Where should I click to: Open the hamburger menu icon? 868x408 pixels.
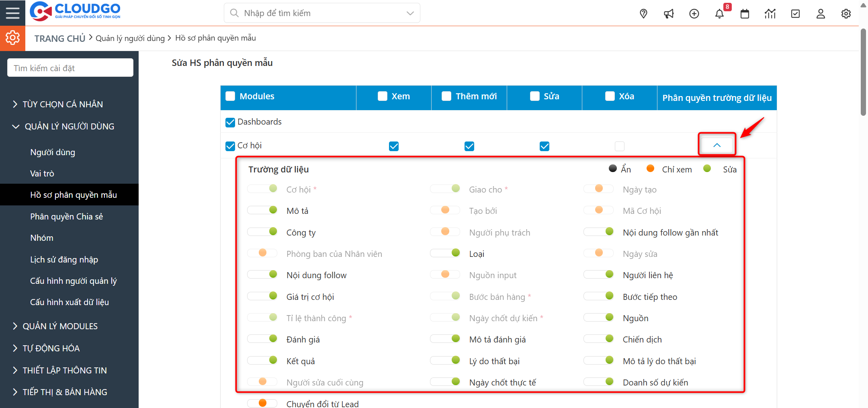pos(12,13)
